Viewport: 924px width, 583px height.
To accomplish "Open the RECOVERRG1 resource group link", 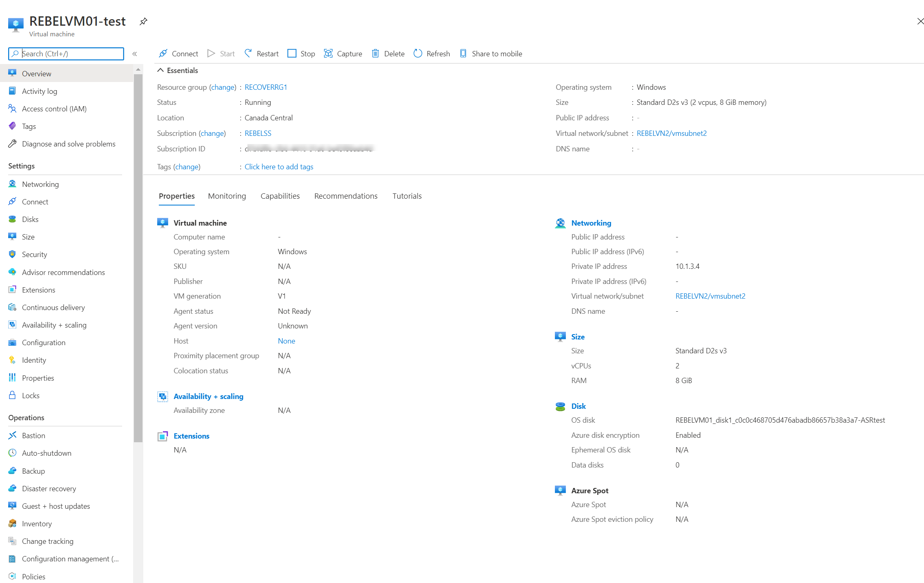I will click(266, 87).
